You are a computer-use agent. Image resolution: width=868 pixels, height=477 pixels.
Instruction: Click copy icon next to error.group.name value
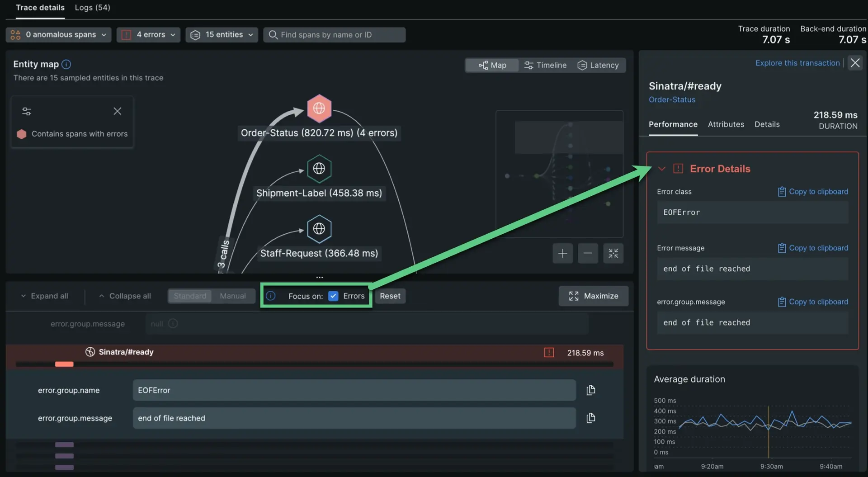[590, 390]
